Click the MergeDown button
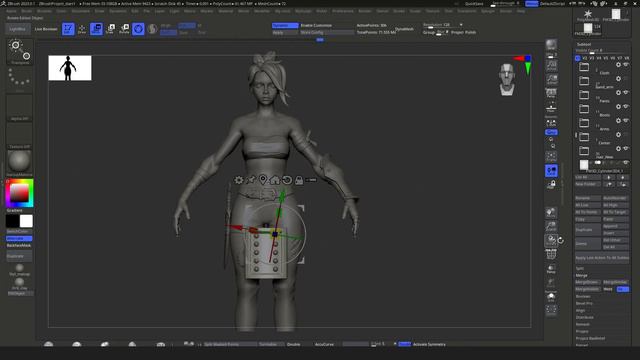This screenshot has height=360, width=640. click(588, 282)
